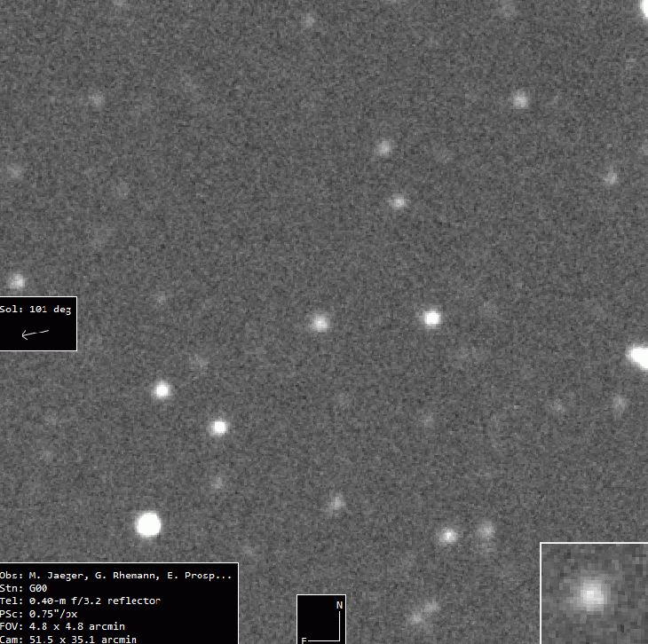Click the E label on the compass
This screenshot has width=648, height=644.
click(x=304, y=640)
